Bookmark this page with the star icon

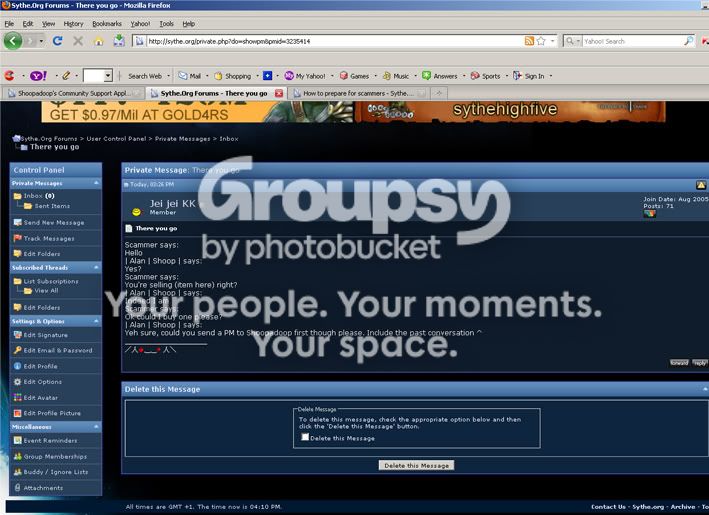[541, 41]
